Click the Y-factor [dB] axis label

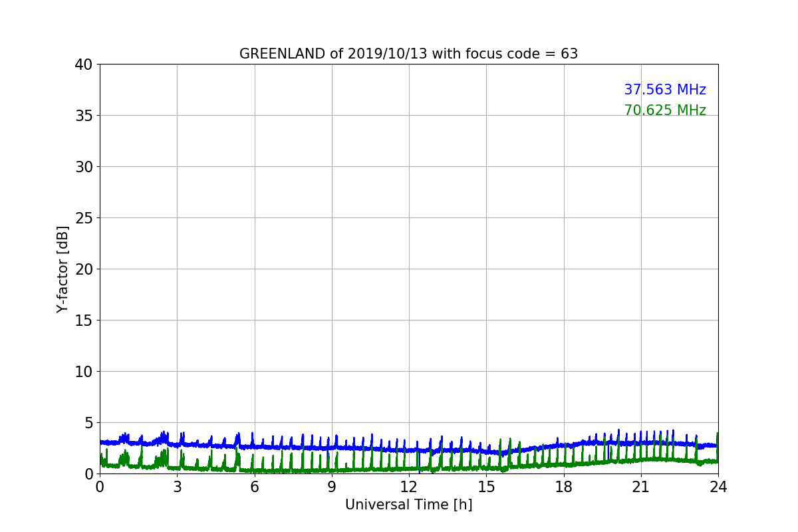[x=63, y=269]
